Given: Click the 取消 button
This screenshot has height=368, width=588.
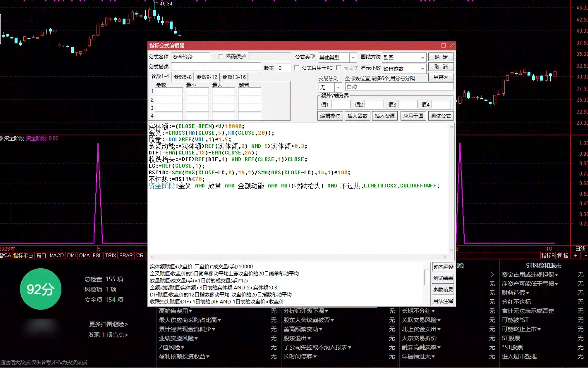Looking at the screenshot, I should tap(441, 67).
